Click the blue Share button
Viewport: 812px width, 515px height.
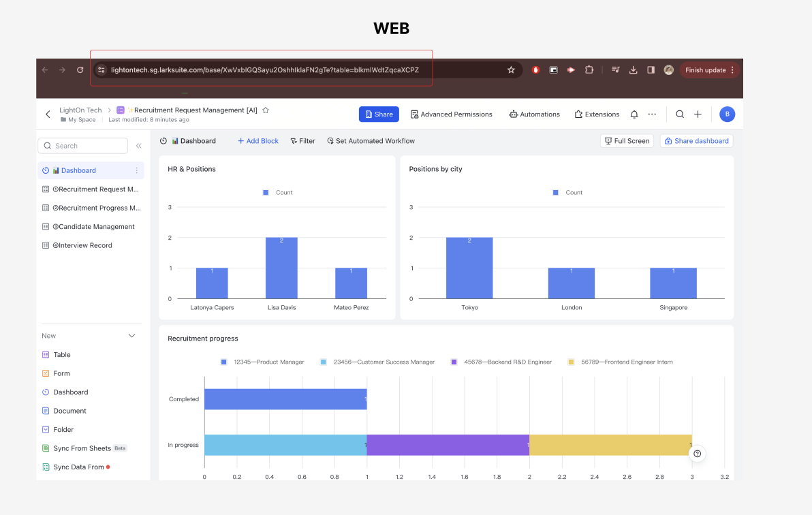379,114
